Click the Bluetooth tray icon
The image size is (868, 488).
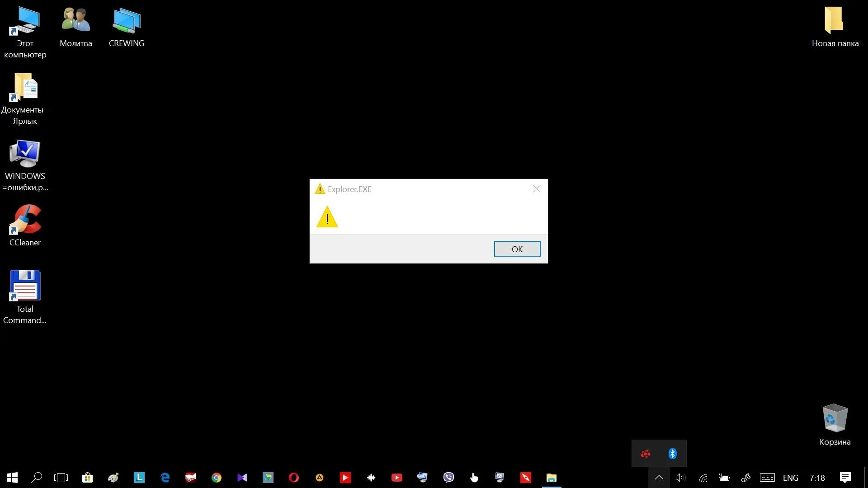[673, 454]
